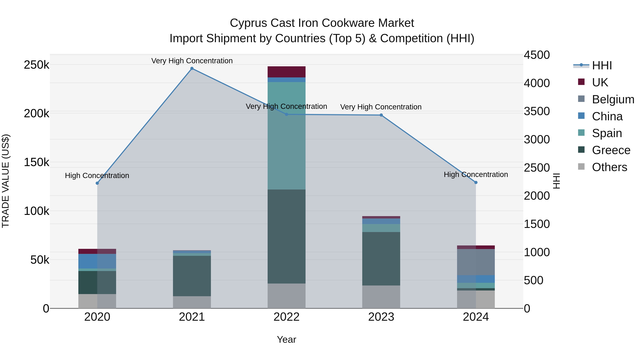Click the HHI line marker icon in legend

point(581,65)
